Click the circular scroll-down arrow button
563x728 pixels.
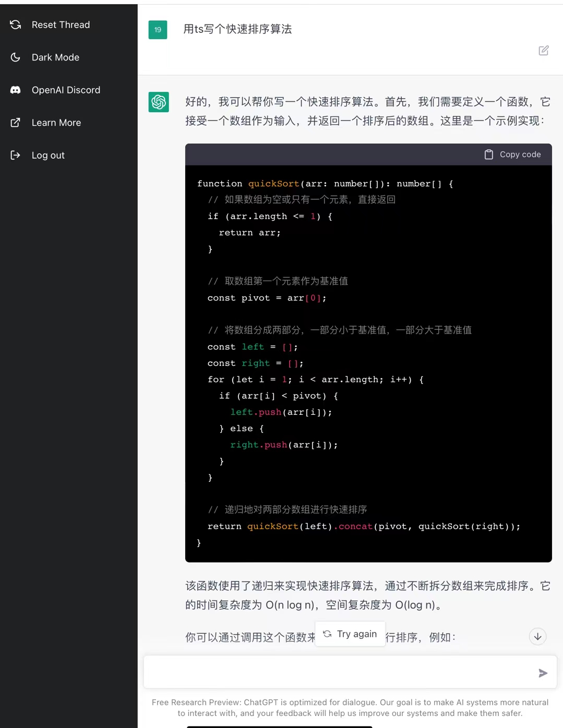[x=537, y=637]
